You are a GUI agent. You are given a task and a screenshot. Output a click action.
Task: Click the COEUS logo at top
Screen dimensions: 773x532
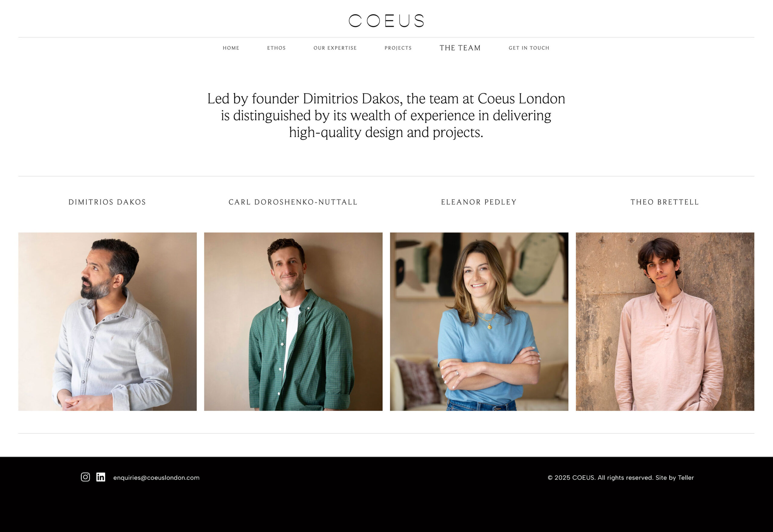click(386, 21)
